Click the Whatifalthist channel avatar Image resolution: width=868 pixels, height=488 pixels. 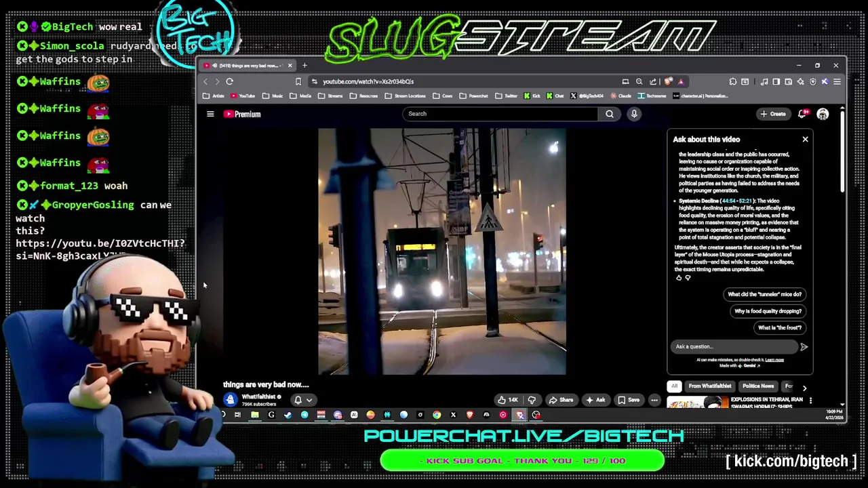pos(231,400)
